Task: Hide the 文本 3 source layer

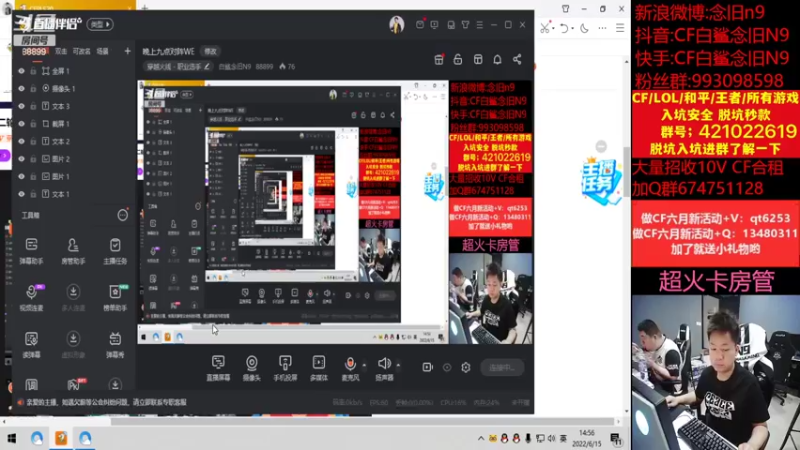Action: point(21,106)
